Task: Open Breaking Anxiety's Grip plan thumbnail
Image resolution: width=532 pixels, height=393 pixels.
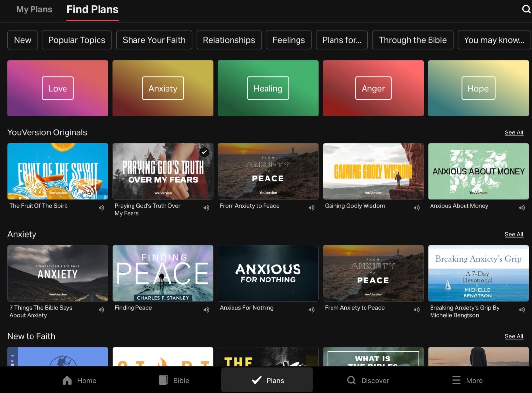Action: click(x=478, y=273)
